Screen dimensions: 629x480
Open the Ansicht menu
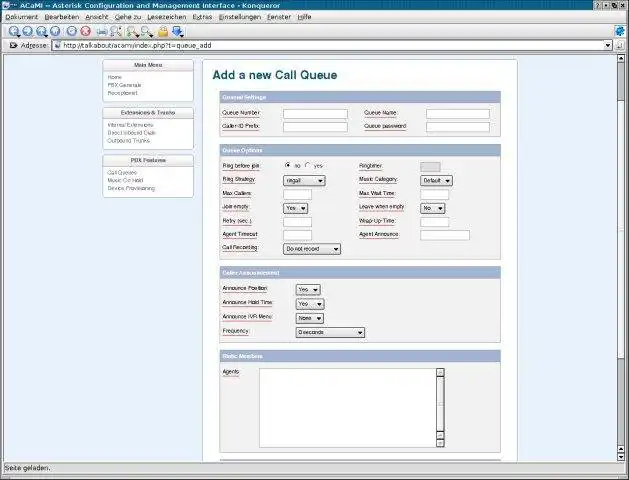[97, 17]
